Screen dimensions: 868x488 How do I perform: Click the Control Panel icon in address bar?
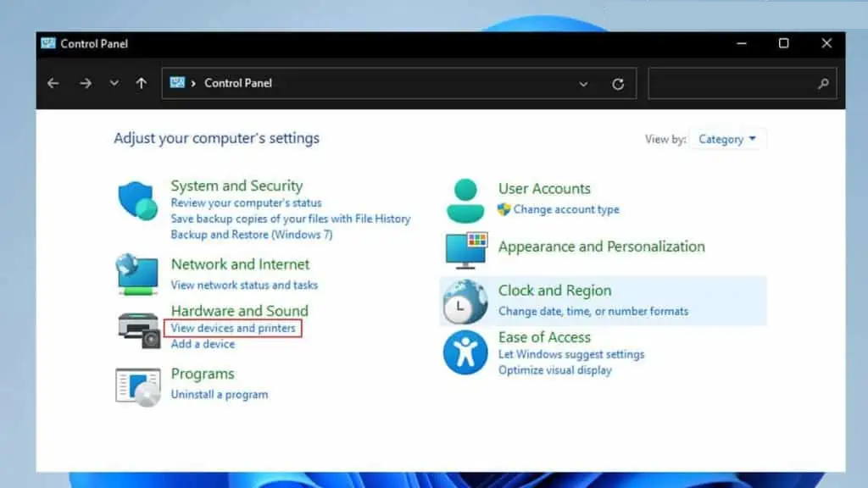[177, 83]
